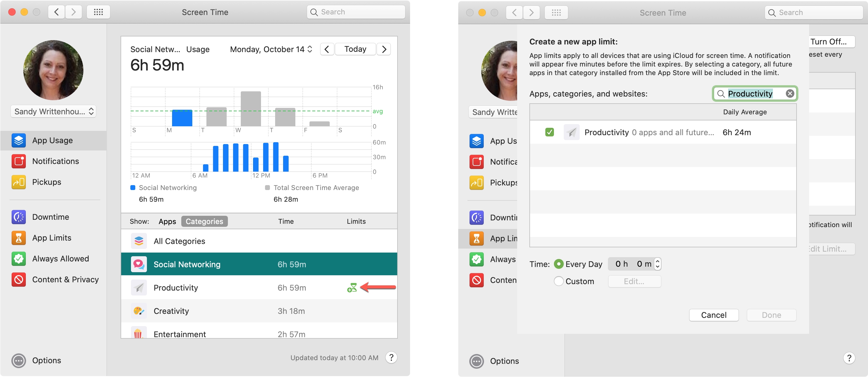Screen dimensions: 868x377
Task: Navigate to Today using the arrow button
Action: (386, 49)
